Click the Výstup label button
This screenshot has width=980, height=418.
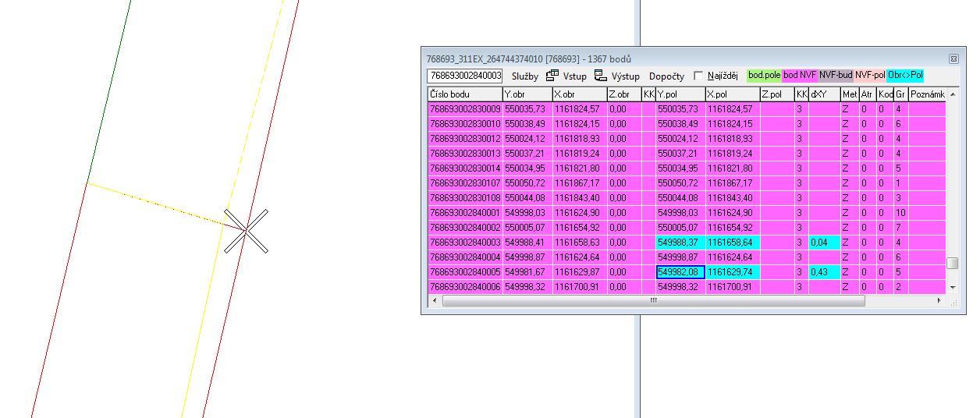(x=624, y=76)
